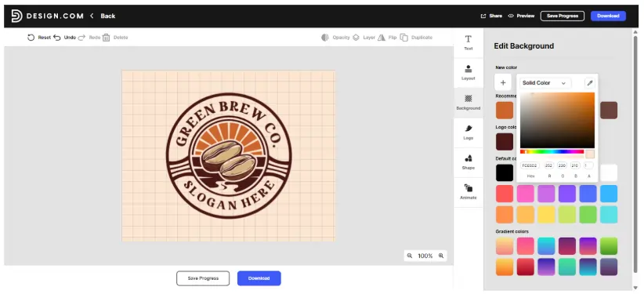Open the Animate panel
The width and height of the screenshot is (644, 294).
(469, 192)
